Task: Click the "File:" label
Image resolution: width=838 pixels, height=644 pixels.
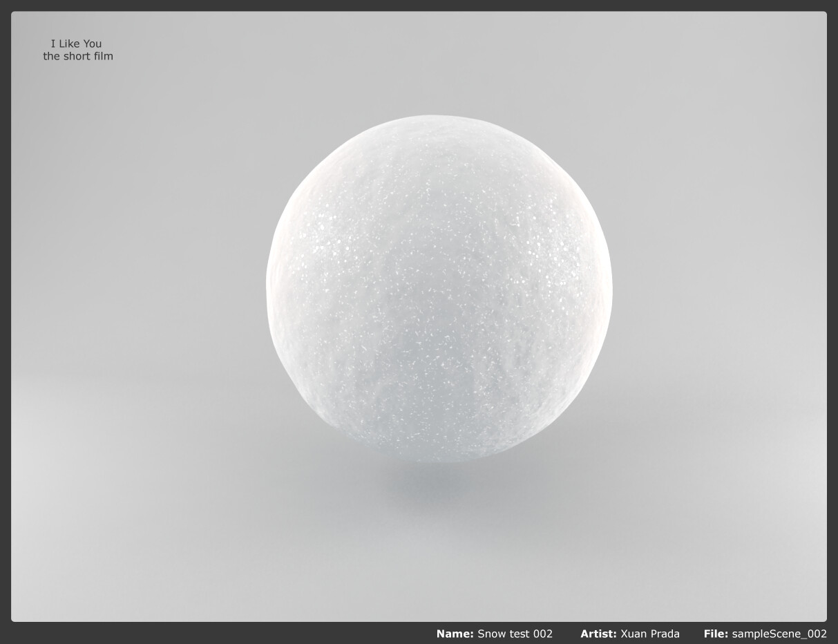Action: pos(716,634)
